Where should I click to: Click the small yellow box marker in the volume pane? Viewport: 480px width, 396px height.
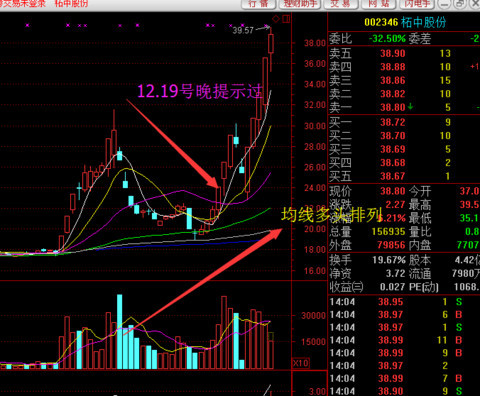pyautogui.click(x=271, y=336)
